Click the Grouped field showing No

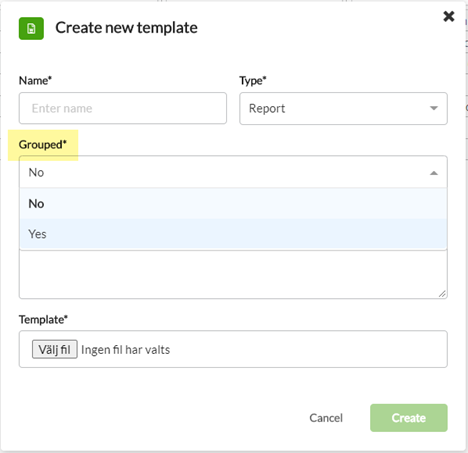point(233,172)
